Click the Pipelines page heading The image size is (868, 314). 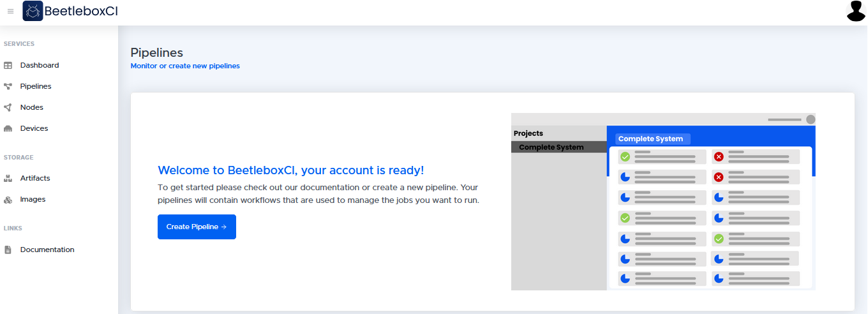[157, 52]
